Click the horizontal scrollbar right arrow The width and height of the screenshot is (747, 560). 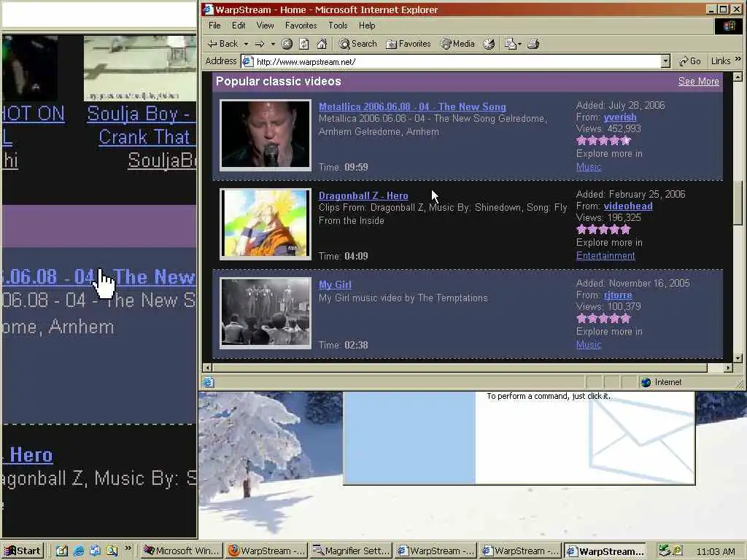click(x=728, y=367)
